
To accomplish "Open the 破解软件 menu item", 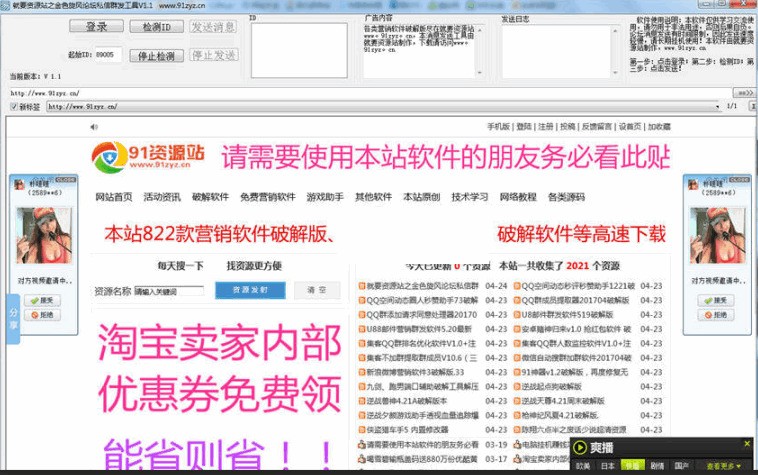I will click(x=210, y=197).
